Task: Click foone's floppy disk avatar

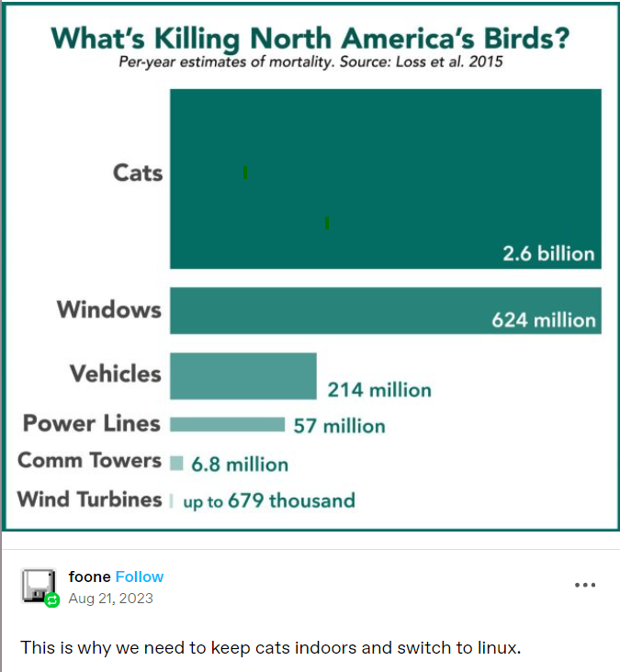Action: [x=38, y=585]
